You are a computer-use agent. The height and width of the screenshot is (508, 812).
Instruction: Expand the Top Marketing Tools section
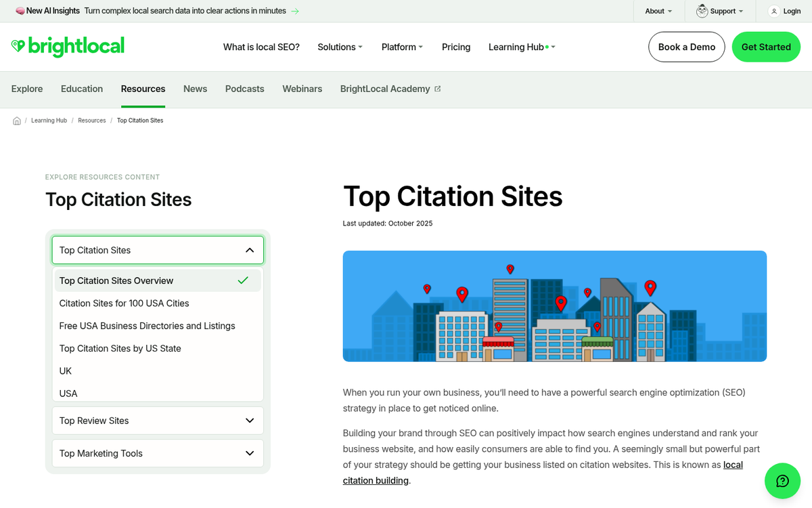pos(157,453)
